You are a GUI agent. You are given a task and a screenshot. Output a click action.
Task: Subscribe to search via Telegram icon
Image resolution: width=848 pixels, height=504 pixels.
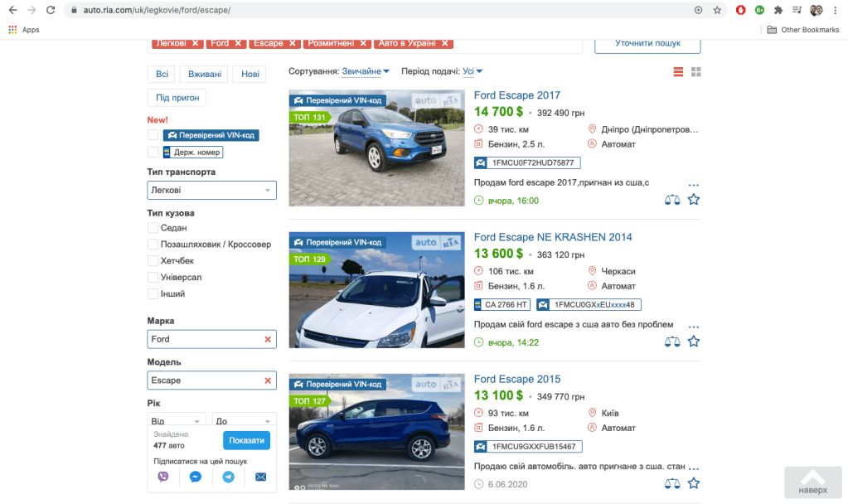click(x=228, y=477)
